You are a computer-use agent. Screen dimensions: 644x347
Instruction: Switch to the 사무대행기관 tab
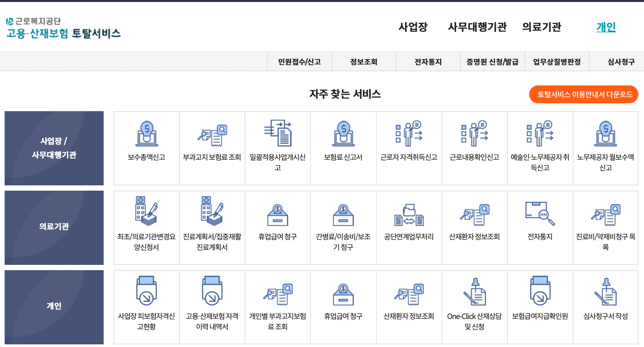[x=478, y=28]
